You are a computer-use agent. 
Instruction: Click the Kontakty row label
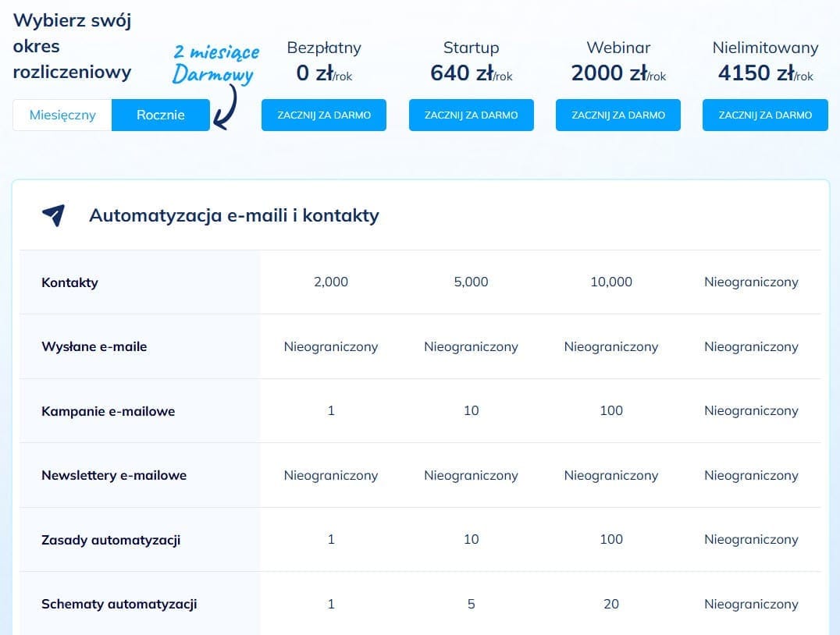point(69,282)
